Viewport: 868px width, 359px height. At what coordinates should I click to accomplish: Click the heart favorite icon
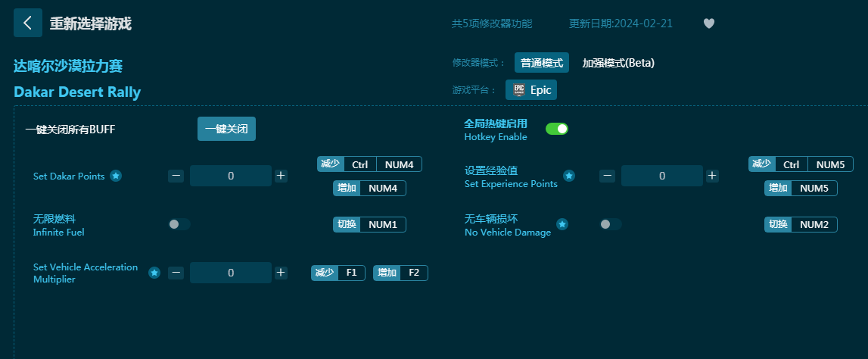(708, 23)
